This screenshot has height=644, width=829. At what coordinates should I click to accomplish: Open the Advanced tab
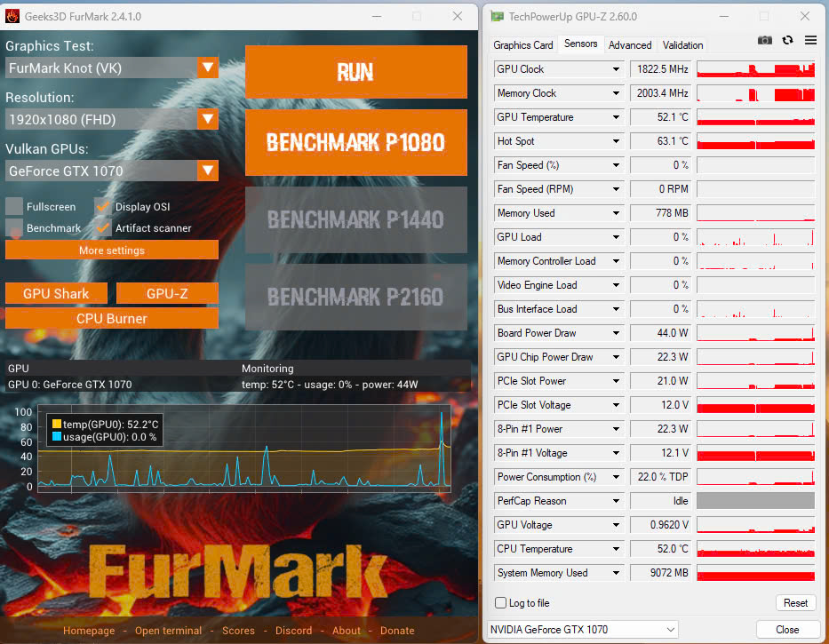click(x=630, y=45)
